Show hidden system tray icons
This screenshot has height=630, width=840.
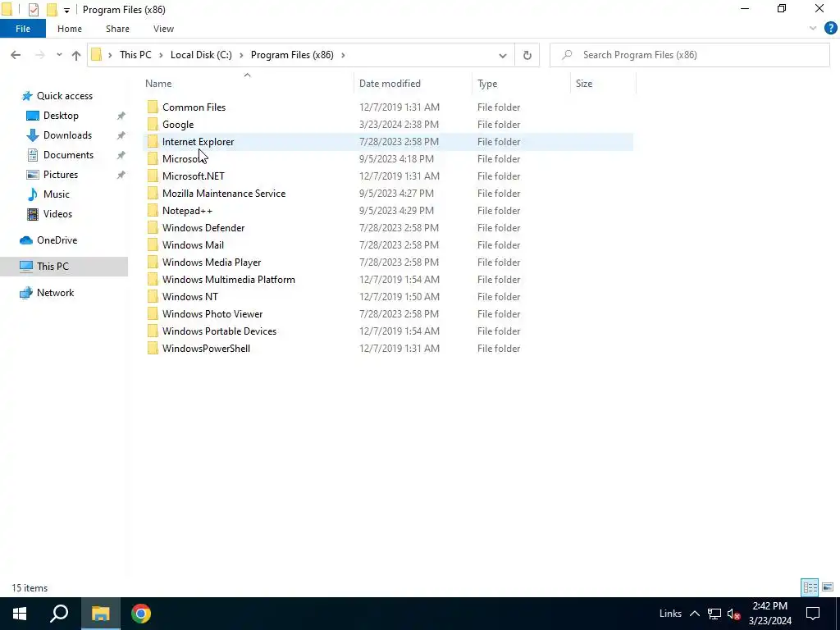[694, 614]
